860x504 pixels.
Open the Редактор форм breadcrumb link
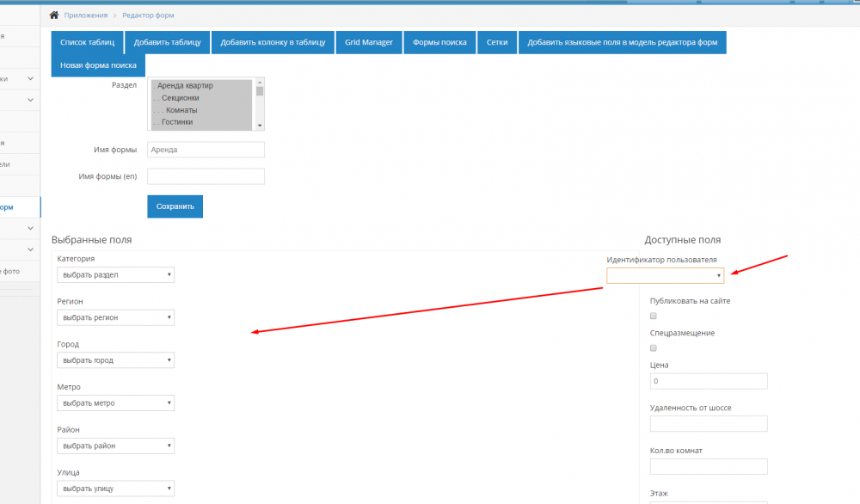pos(148,15)
